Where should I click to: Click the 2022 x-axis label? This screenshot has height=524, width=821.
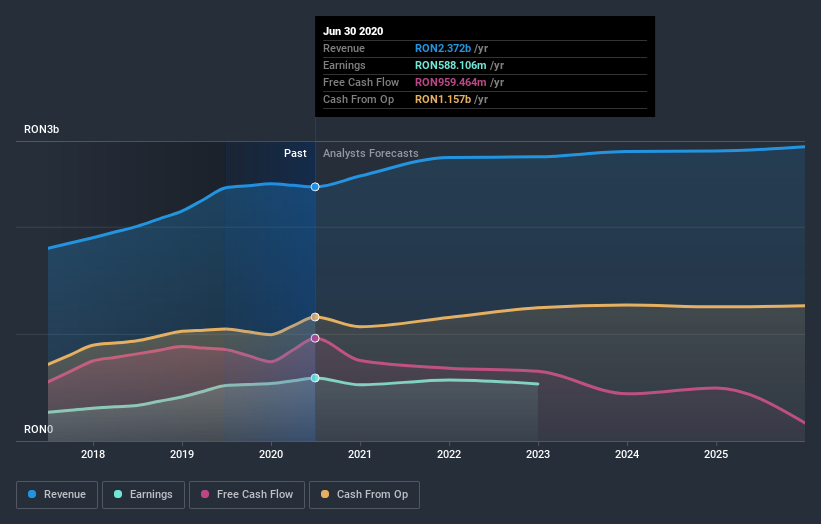449,454
